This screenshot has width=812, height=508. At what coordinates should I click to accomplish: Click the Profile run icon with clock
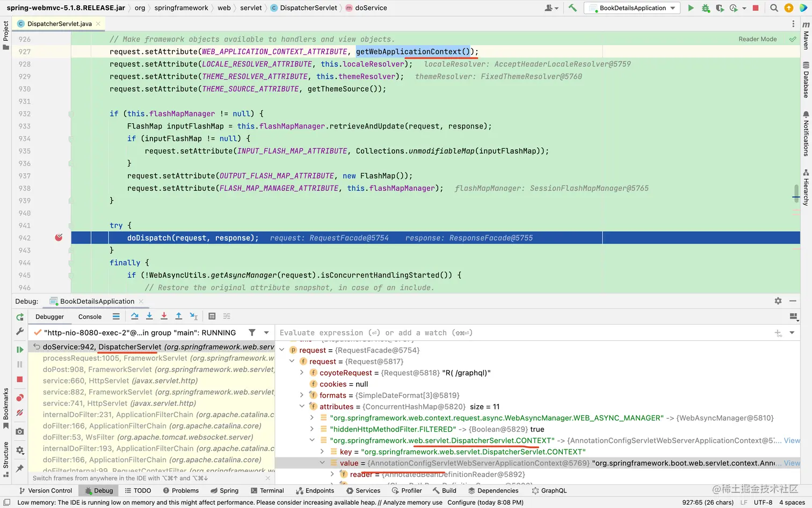[734, 8]
